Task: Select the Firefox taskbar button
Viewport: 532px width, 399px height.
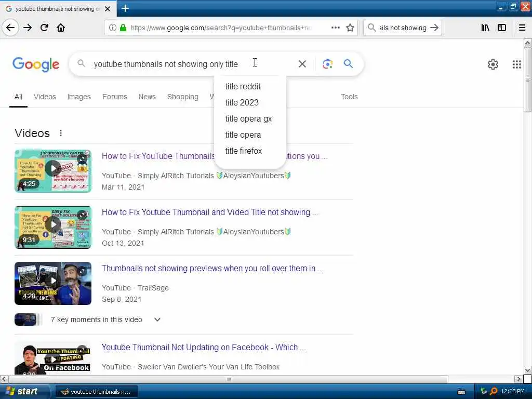Action: tap(96, 392)
